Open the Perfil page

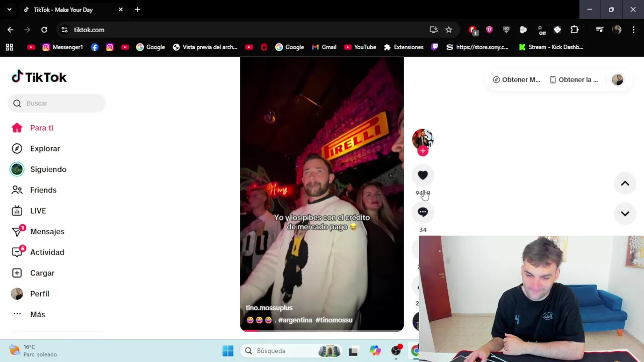click(x=30, y=294)
